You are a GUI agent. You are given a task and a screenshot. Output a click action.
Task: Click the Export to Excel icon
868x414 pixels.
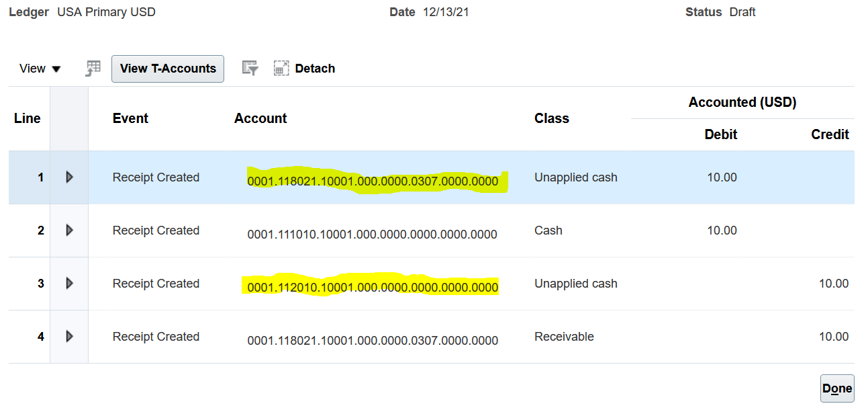click(93, 68)
